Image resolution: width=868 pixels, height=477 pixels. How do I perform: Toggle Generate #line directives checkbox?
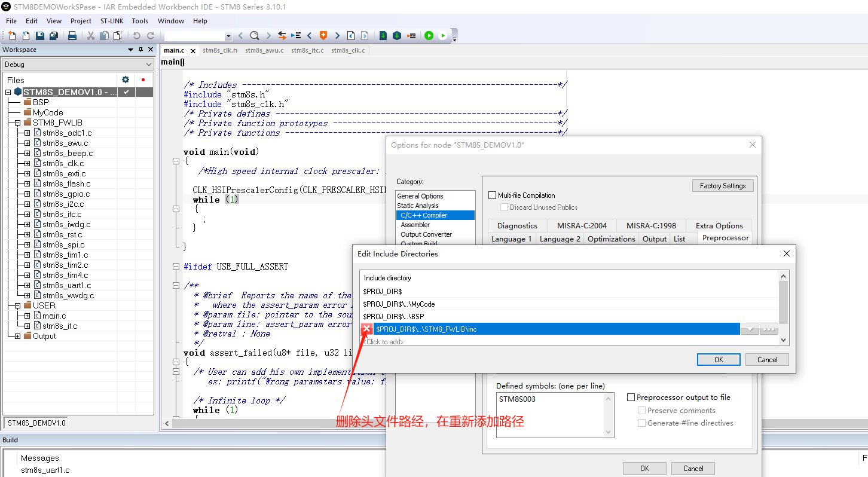pos(641,423)
